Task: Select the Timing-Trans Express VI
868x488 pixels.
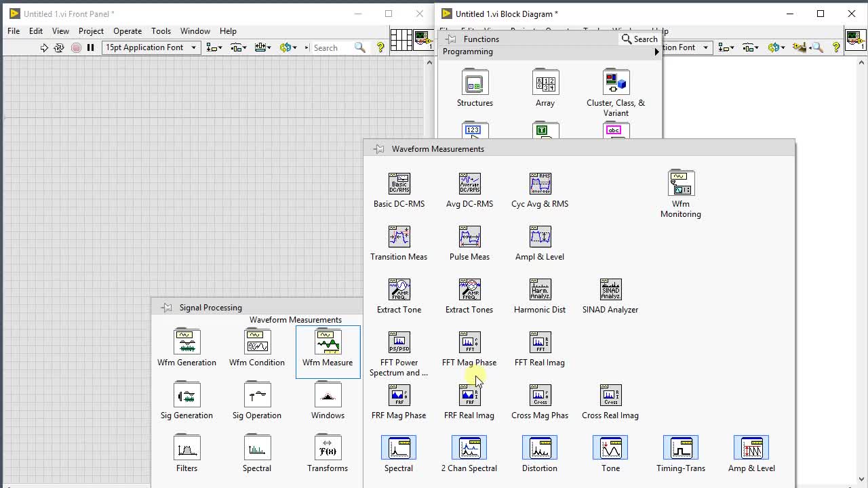Action: 681,448
